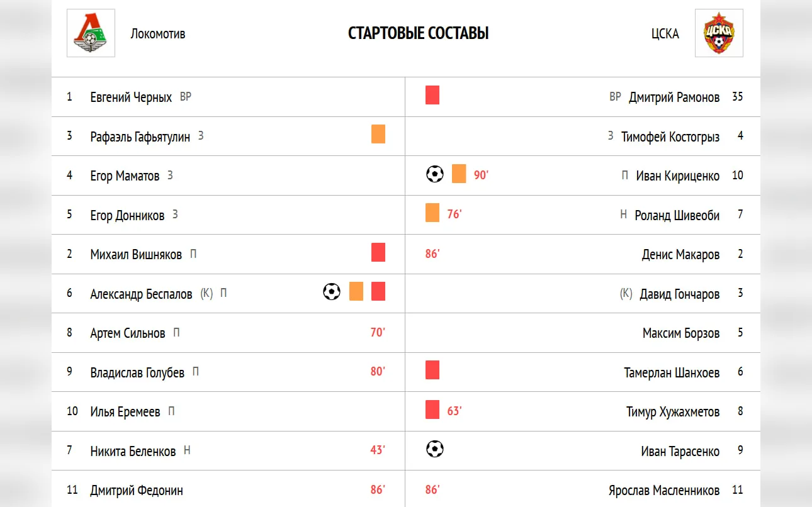Click the CSKA club crest

(x=719, y=33)
